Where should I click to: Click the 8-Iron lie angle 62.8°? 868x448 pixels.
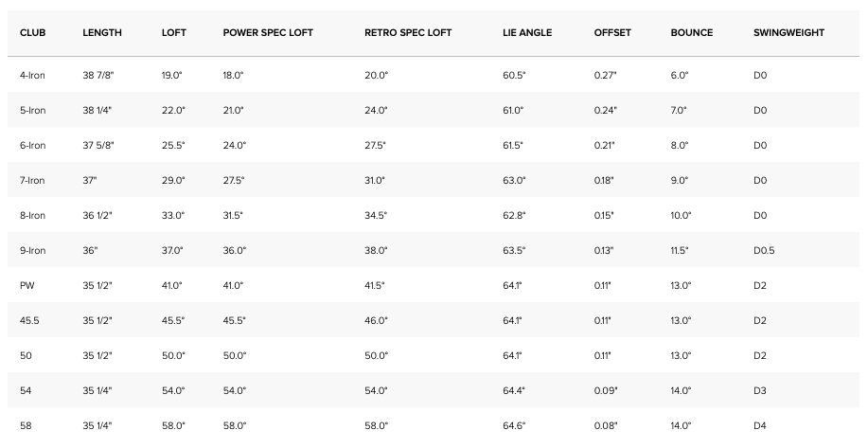pos(514,215)
